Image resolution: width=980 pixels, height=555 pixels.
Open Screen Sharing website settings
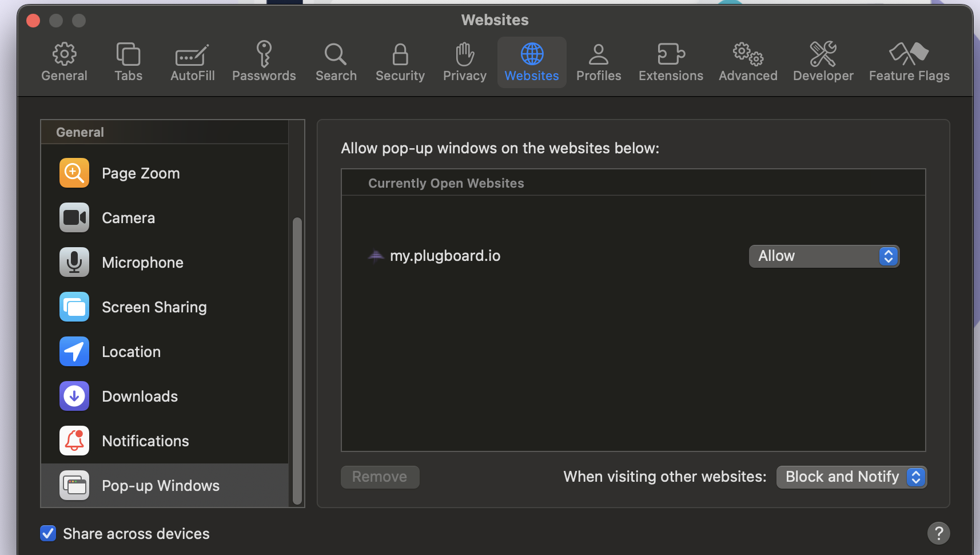[x=154, y=307]
